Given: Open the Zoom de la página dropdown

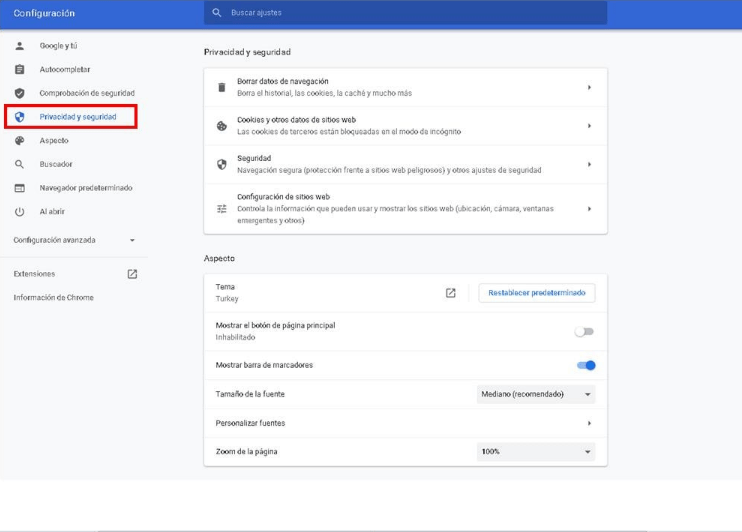Looking at the screenshot, I should click(536, 452).
